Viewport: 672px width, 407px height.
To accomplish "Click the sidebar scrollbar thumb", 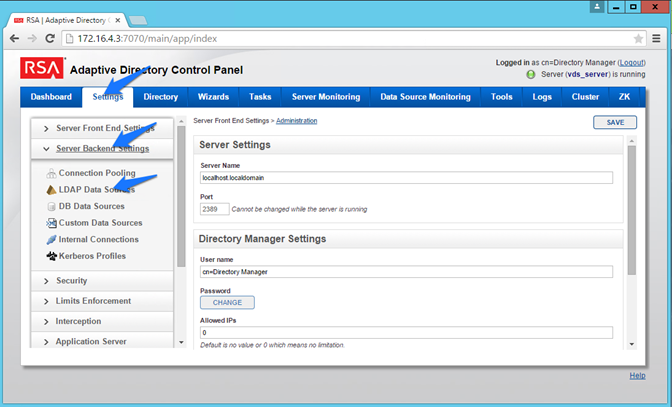I will (181, 197).
